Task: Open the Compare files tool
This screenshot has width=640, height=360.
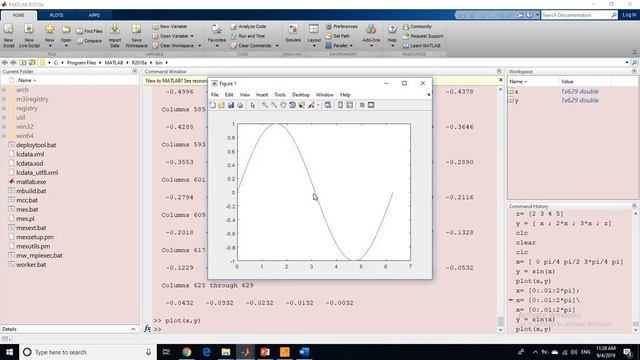Action: click(89, 41)
